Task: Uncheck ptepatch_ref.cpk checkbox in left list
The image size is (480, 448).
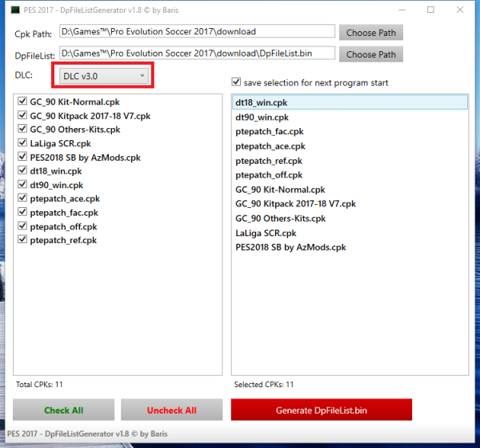Action: click(x=22, y=239)
